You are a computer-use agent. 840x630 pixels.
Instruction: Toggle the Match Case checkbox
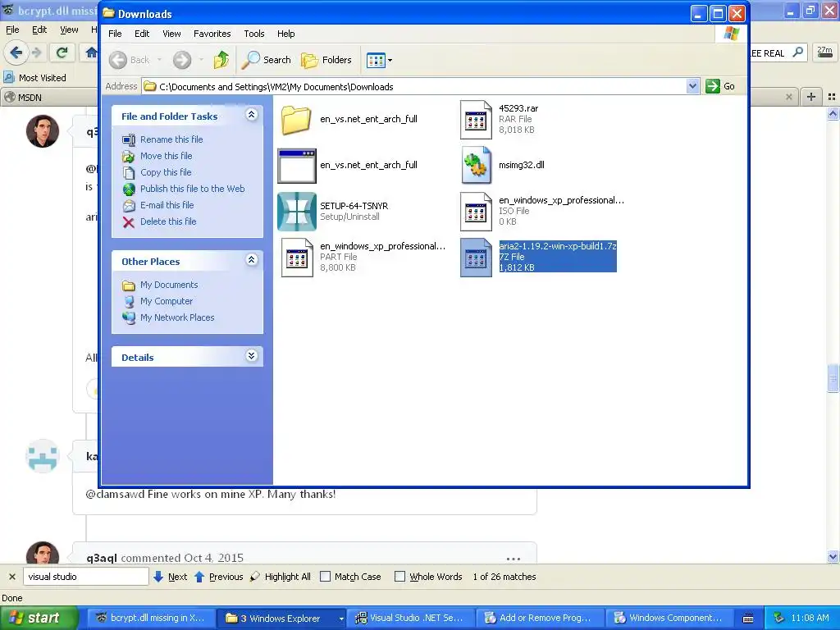coord(325,577)
